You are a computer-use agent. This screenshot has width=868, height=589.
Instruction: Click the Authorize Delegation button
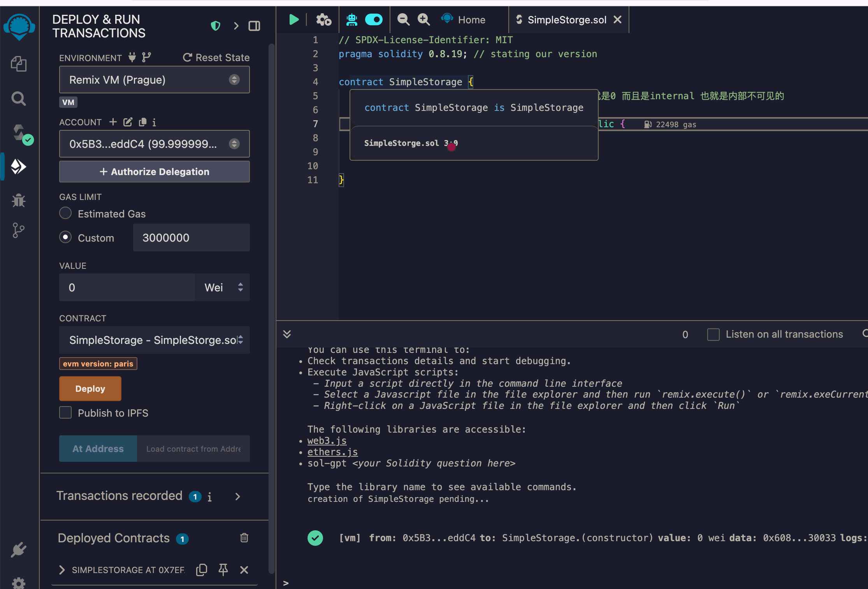click(x=154, y=172)
